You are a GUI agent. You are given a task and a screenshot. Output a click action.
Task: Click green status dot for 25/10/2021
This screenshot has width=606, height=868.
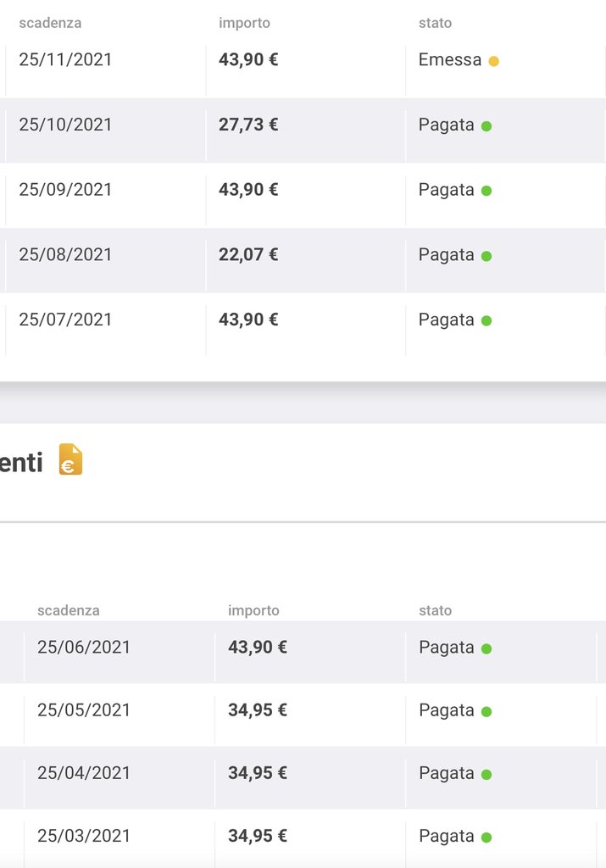[486, 126]
